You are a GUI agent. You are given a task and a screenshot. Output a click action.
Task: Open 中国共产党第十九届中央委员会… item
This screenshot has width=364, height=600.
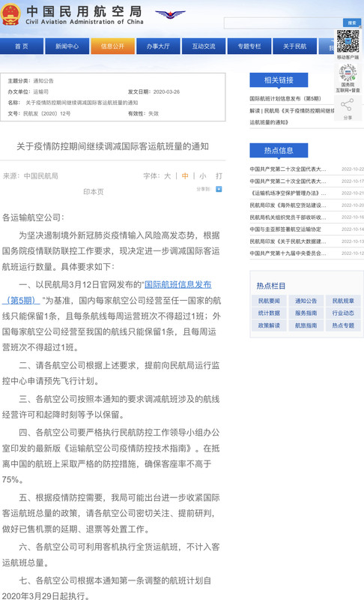pyautogui.click(x=288, y=253)
